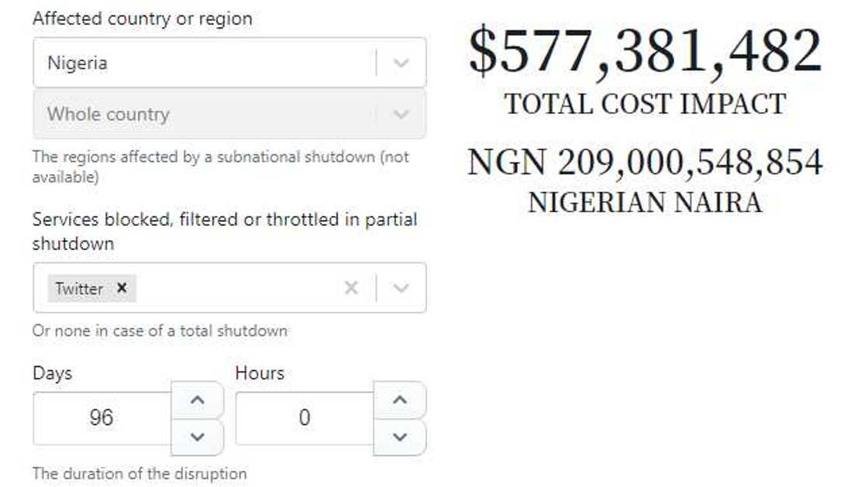This screenshot has width=868, height=487.
Task: Click the Days stepper control
Action: [x=195, y=418]
